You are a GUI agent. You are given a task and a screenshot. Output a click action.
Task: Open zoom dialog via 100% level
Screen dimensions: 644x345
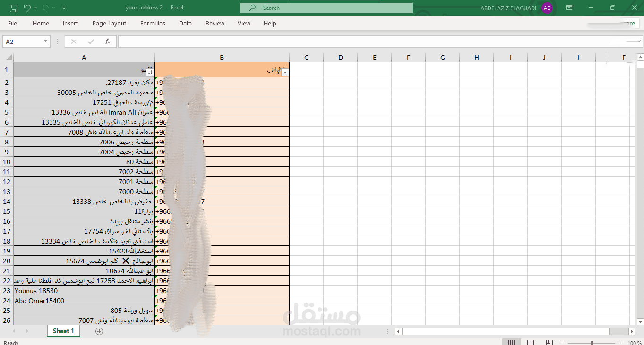point(635,343)
